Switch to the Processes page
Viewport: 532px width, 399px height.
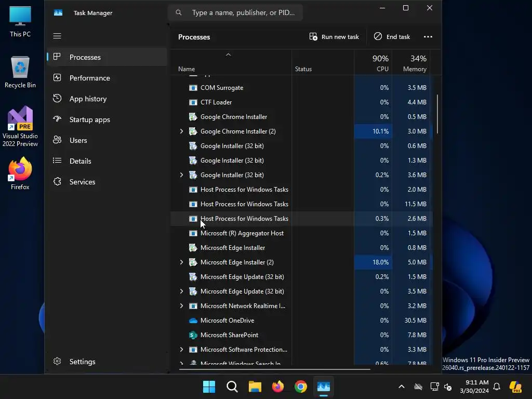pos(107,57)
